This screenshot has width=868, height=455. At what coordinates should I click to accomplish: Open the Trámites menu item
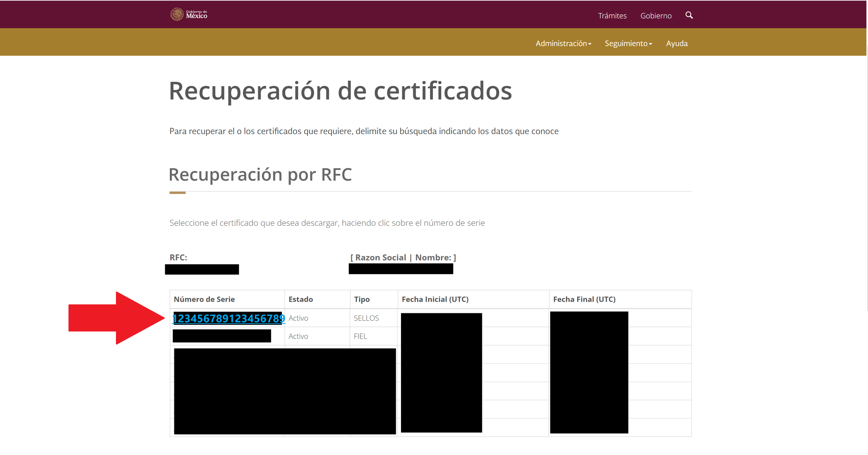[612, 16]
